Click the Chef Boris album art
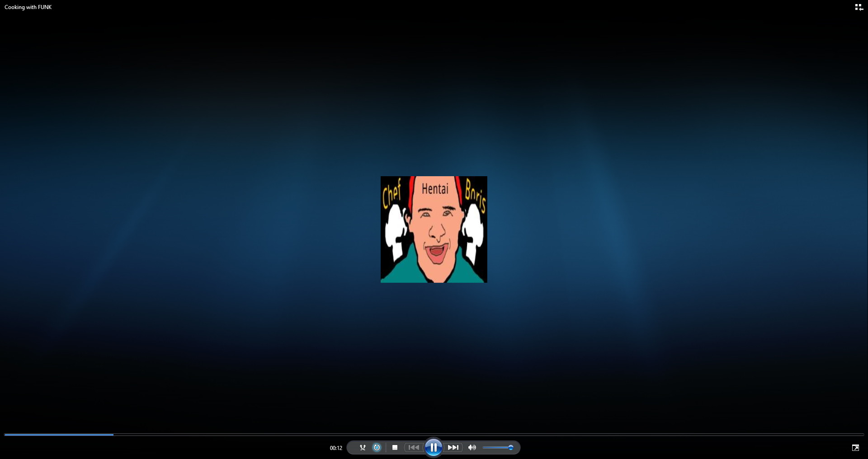This screenshot has width=868, height=459. (x=434, y=229)
